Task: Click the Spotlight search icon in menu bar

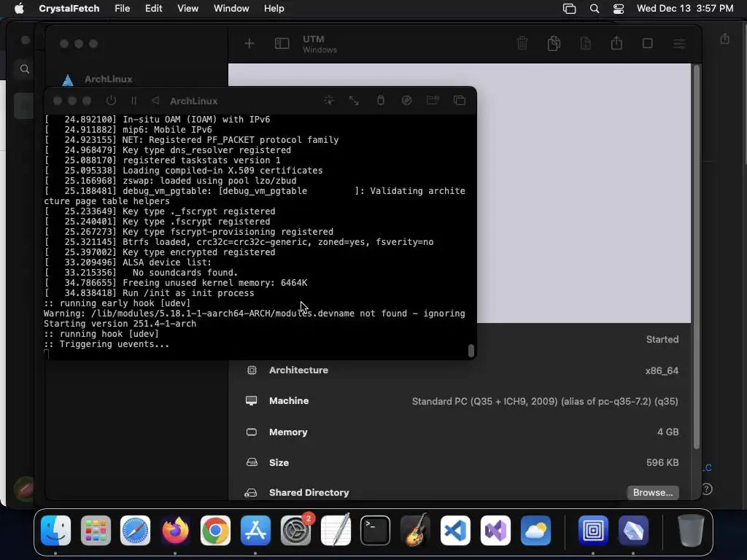Action: 594,9
